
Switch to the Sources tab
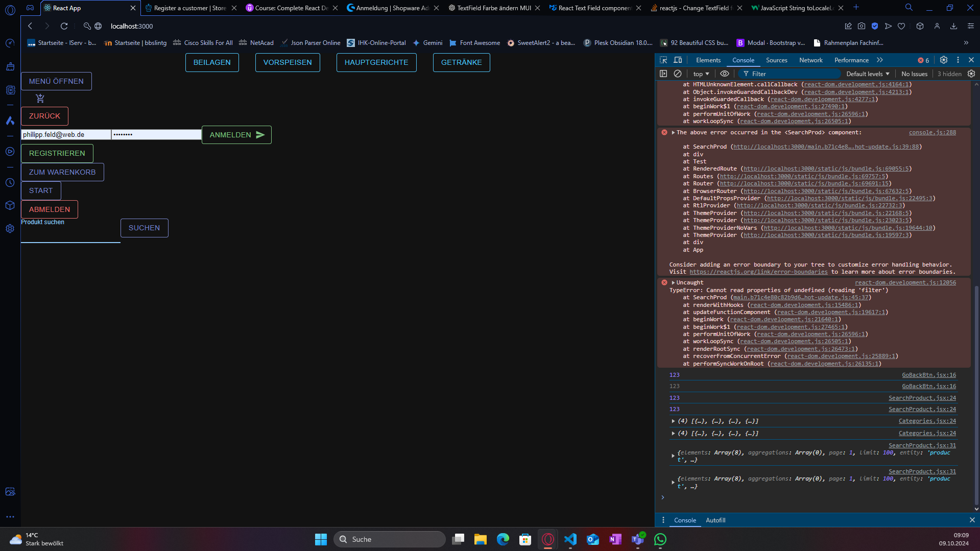[776, 60]
